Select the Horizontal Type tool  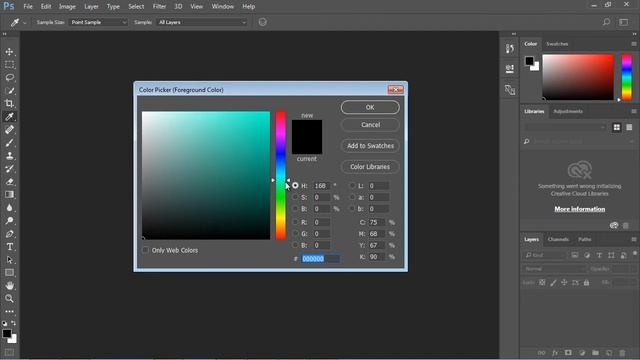coord(9,247)
